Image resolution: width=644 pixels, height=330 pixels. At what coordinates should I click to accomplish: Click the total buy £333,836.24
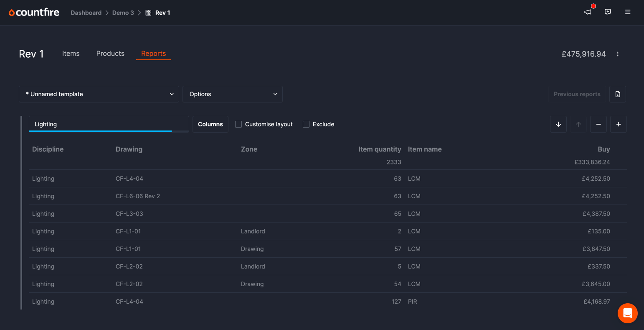(592, 162)
